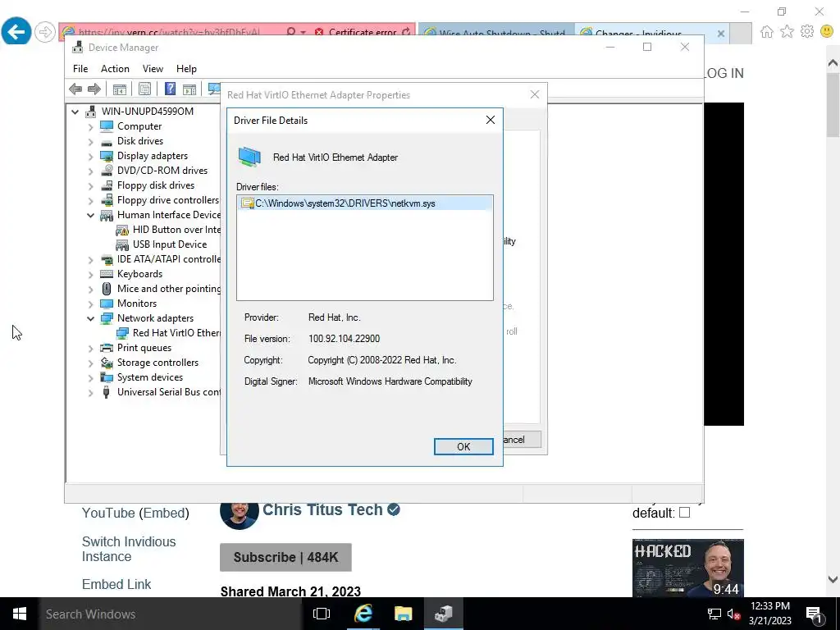Toggle Show/Hide Action Pane toolbar icon

click(x=189, y=89)
